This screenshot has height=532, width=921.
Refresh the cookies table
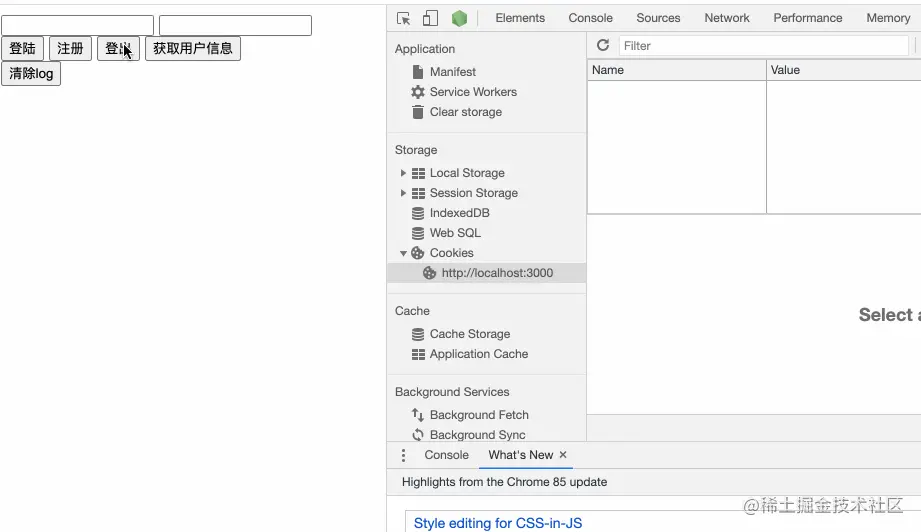603,45
